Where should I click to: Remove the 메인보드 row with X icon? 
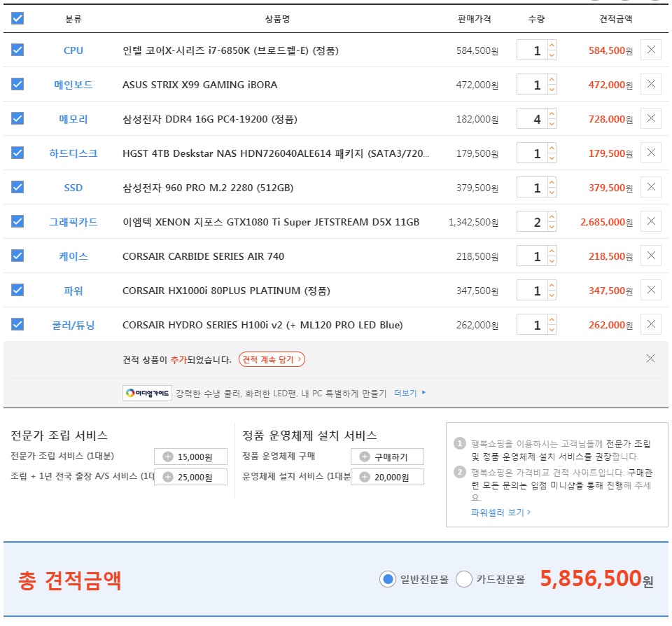[x=650, y=84]
